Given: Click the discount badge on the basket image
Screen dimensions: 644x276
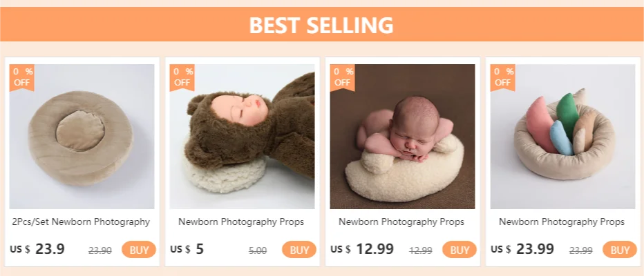Looking at the screenshot, I should tap(503, 76).
